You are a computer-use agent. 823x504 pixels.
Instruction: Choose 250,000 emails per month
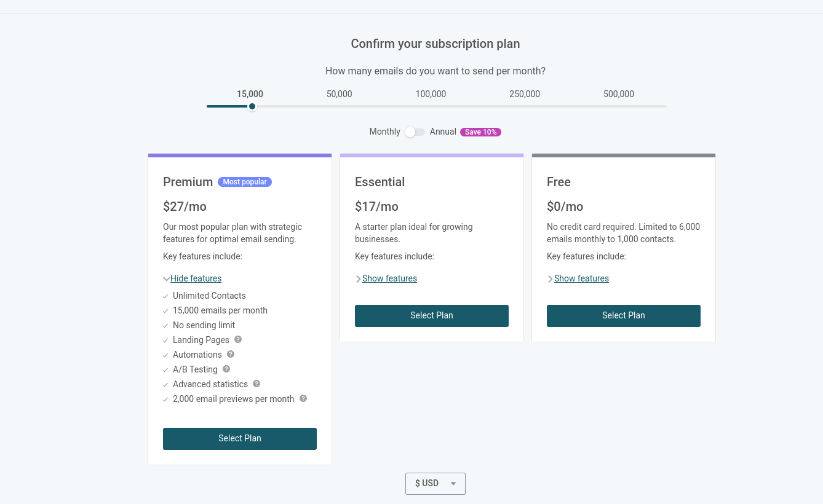(x=525, y=94)
